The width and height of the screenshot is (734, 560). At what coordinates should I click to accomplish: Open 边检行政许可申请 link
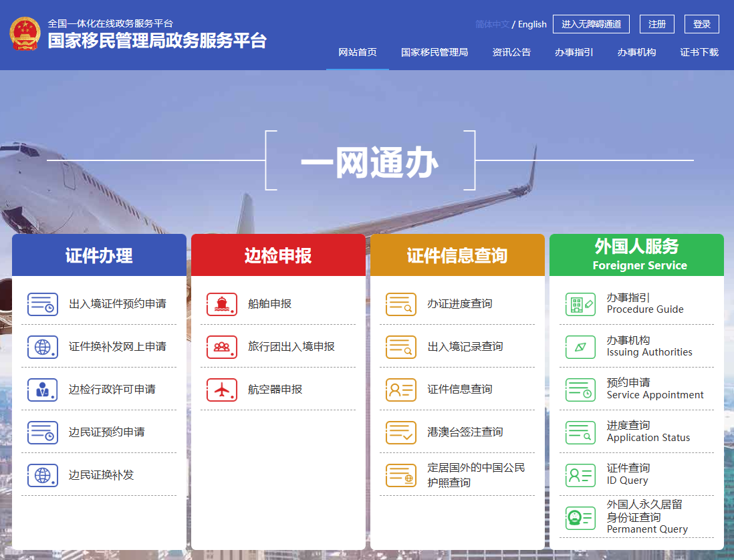tap(112, 389)
